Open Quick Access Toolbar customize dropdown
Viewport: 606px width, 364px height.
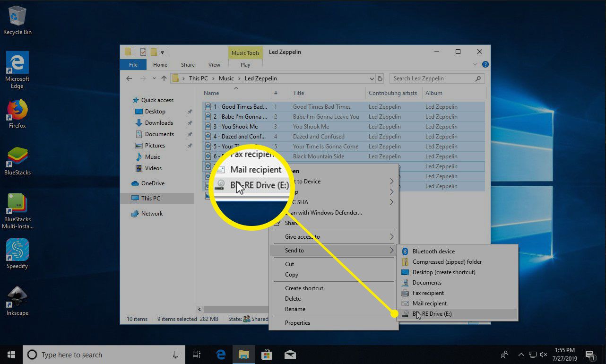click(x=162, y=52)
